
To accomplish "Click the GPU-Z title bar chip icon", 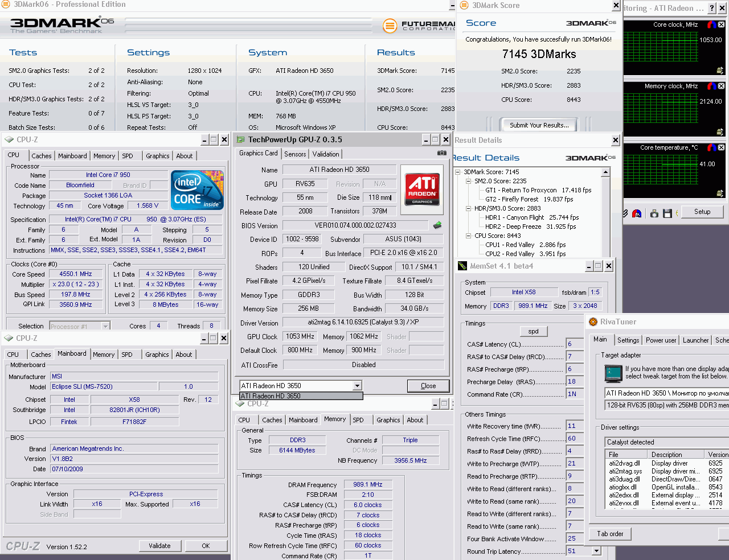I will click(240, 139).
